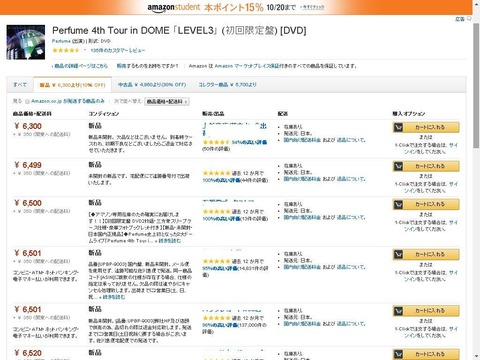Select the 新品 ¥6,300より tab
This screenshot has width=480, height=360.
pos(72,85)
